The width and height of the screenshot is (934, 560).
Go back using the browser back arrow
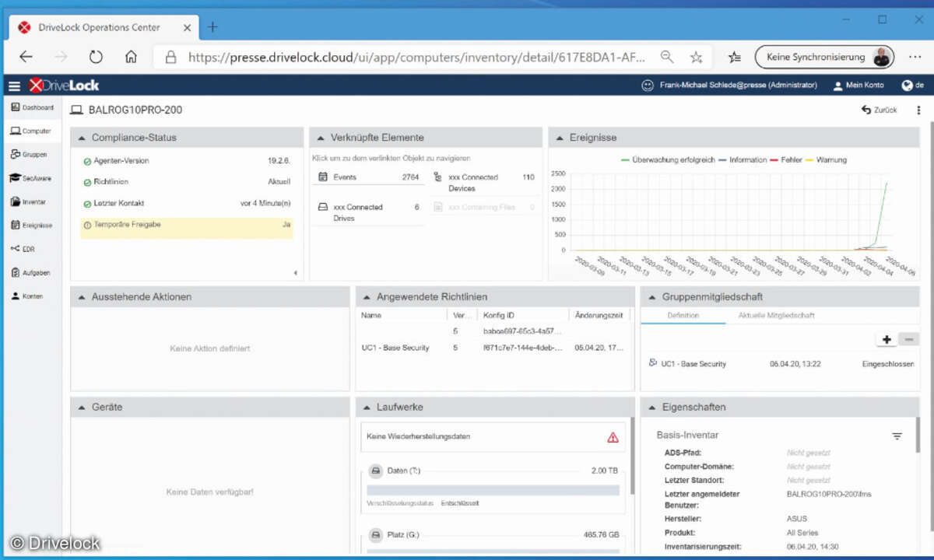click(26, 57)
